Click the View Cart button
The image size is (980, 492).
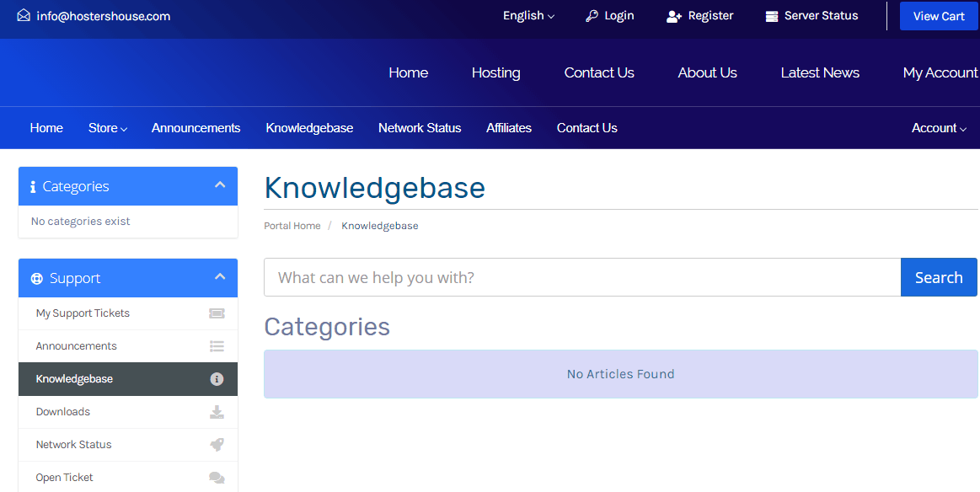click(939, 16)
